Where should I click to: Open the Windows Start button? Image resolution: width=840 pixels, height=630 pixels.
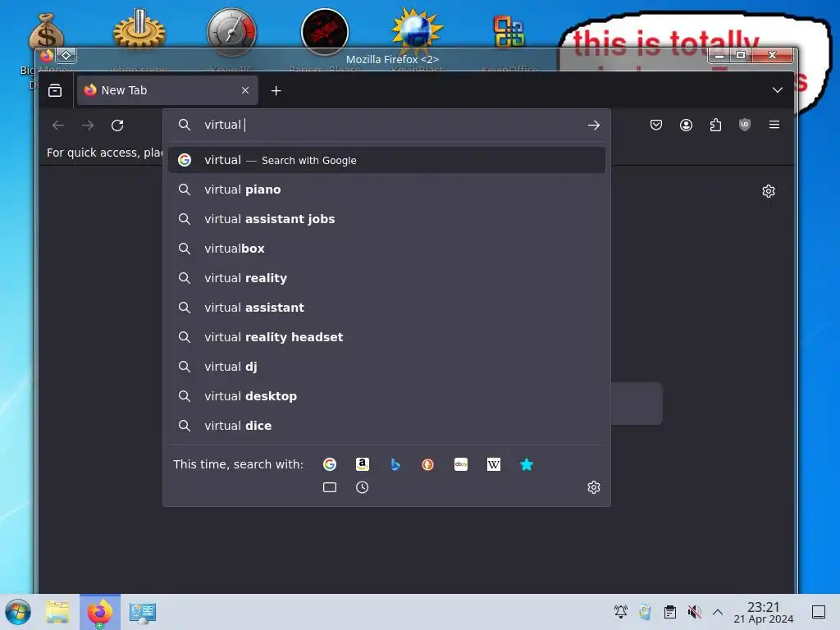coord(18,612)
